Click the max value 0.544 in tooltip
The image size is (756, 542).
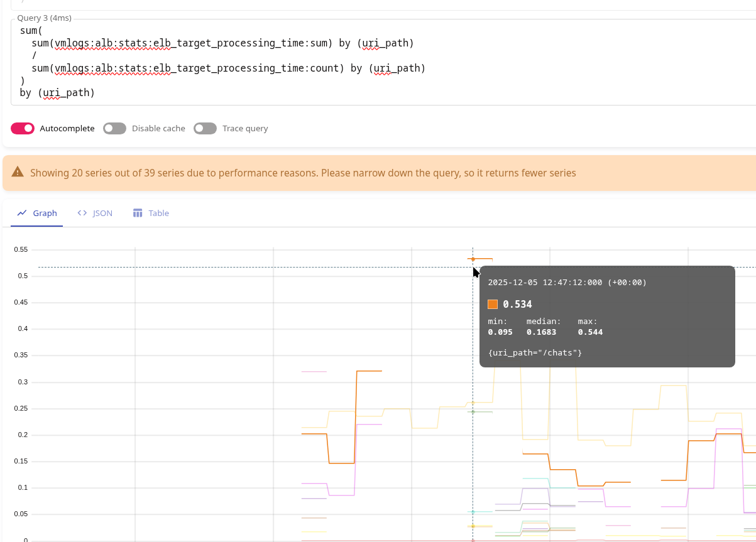pos(590,332)
